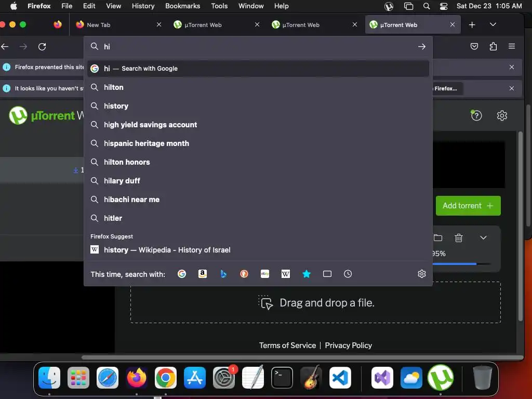Screen dimensions: 532x399
Task: Open the History menu
Action: 143,6
